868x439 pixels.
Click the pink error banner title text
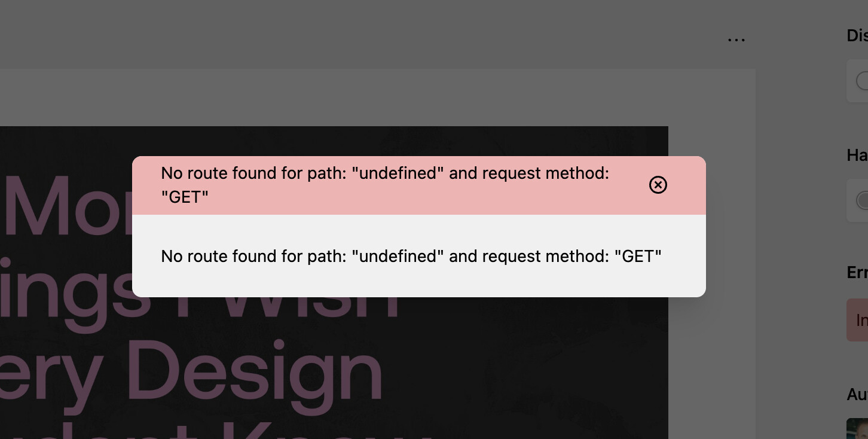[385, 185]
